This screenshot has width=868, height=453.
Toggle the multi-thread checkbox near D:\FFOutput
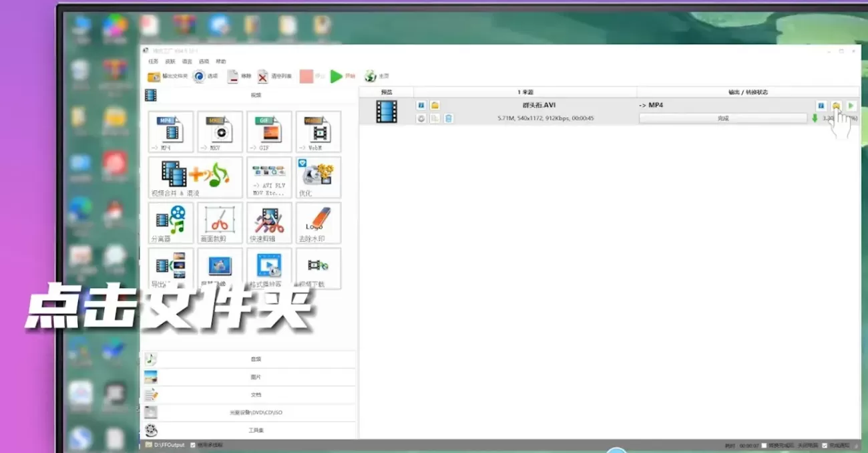[x=193, y=445]
